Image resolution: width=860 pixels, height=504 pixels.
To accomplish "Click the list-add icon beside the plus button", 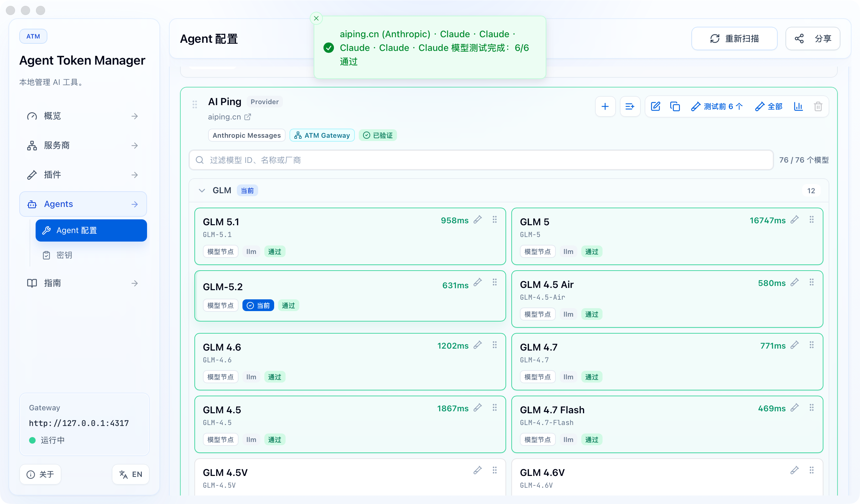I will [x=630, y=106].
